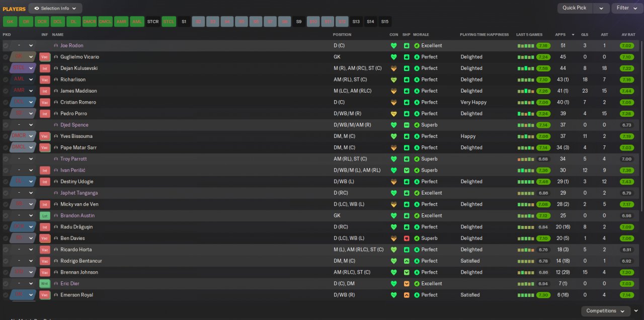
Task: Click Ben Davies' red sharpness icon
Action: (x=407, y=238)
